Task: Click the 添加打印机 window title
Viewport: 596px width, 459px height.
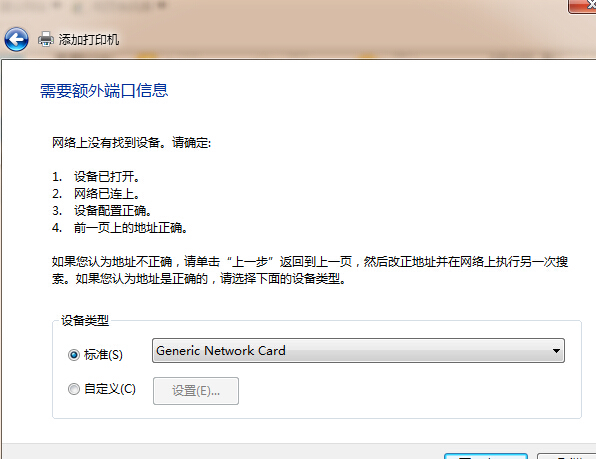Action: pyautogui.click(x=89, y=40)
